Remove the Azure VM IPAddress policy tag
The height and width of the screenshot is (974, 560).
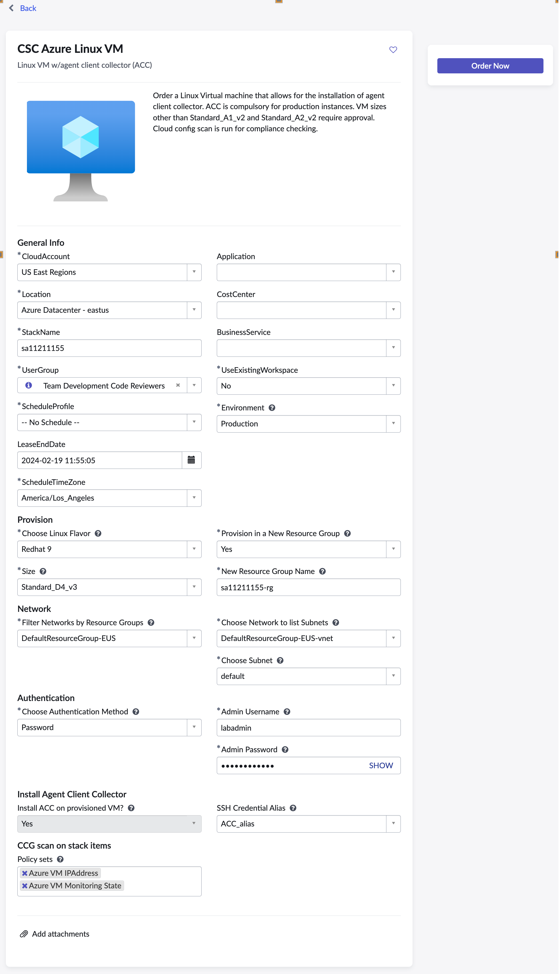25,873
